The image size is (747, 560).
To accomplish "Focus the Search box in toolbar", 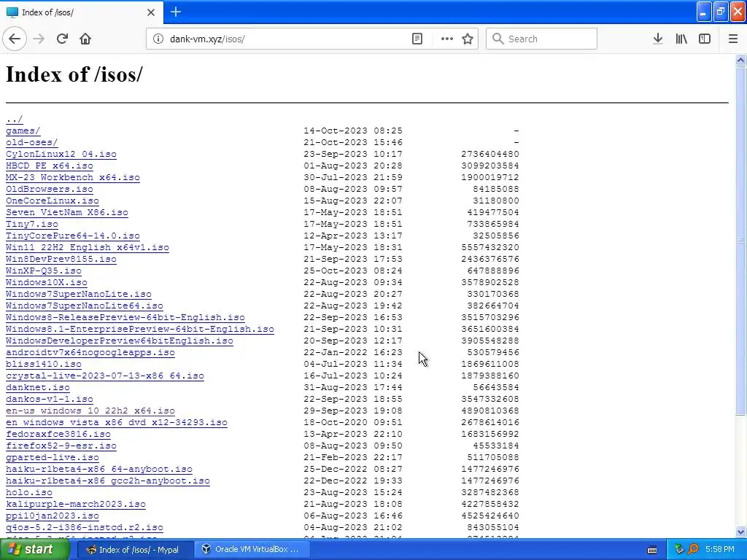I will (541, 39).
